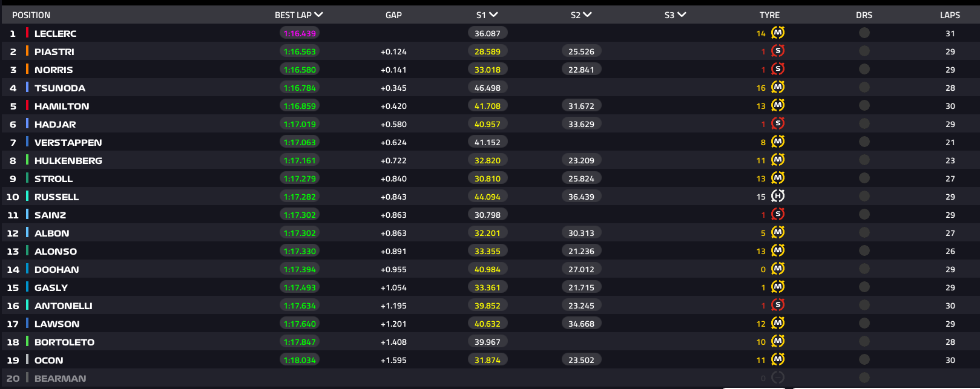Select driver name Verstappen
The width and height of the screenshot is (980, 389).
[x=68, y=143]
